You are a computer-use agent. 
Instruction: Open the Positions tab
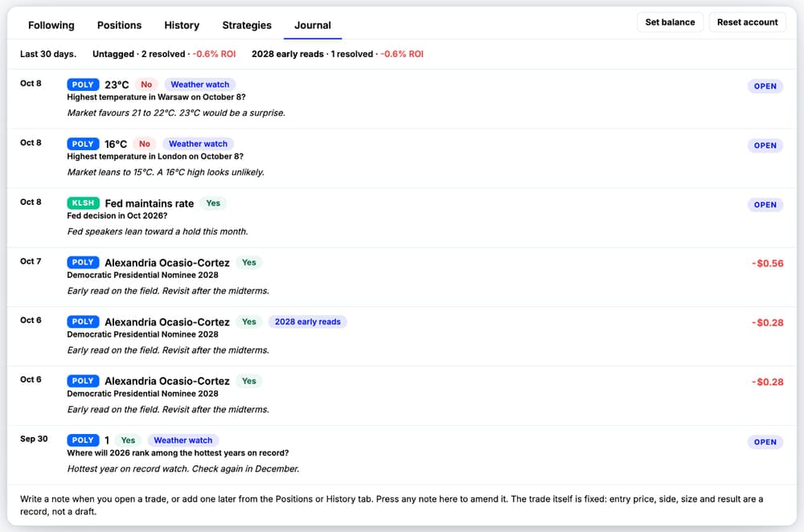click(x=120, y=25)
